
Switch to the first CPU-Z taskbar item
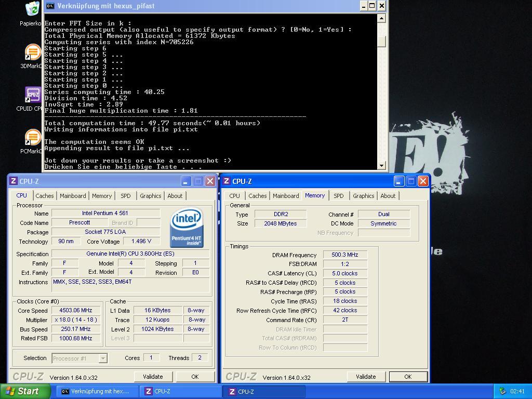click(x=180, y=391)
